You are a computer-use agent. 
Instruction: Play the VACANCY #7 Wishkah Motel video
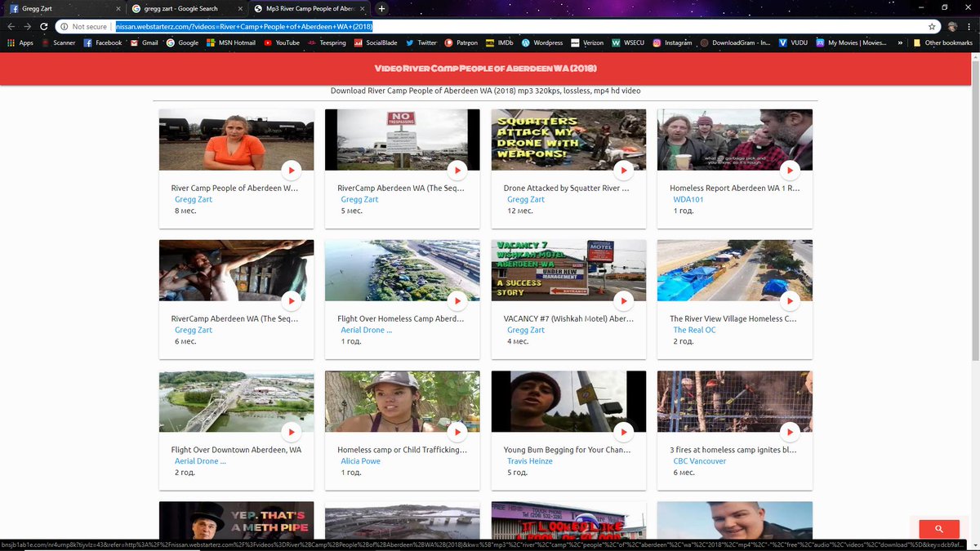[623, 300]
